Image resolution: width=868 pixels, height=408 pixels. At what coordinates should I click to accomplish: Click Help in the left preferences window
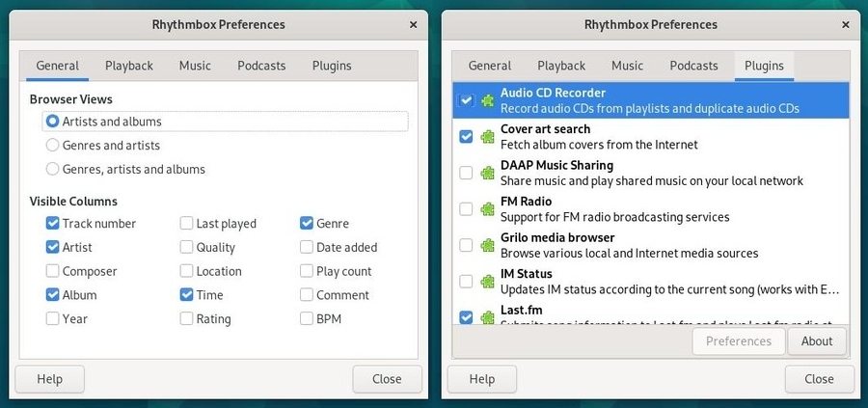pyautogui.click(x=50, y=379)
